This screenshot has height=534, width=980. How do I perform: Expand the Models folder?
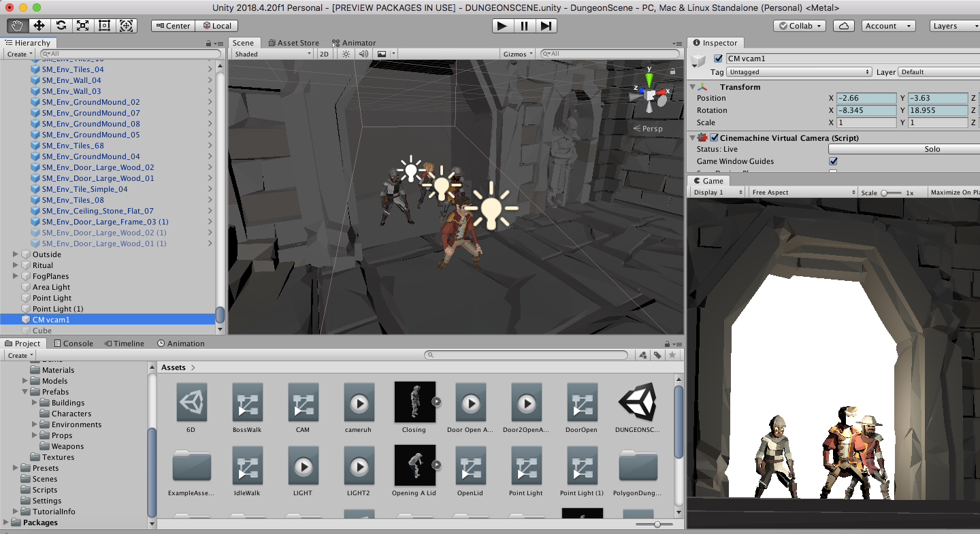click(x=25, y=381)
